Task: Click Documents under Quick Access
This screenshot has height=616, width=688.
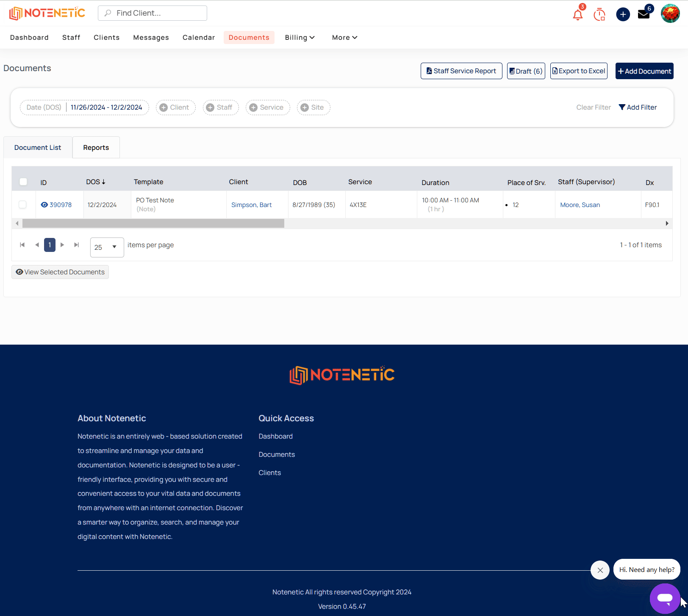Action: pyautogui.click(x=277, y=455)
